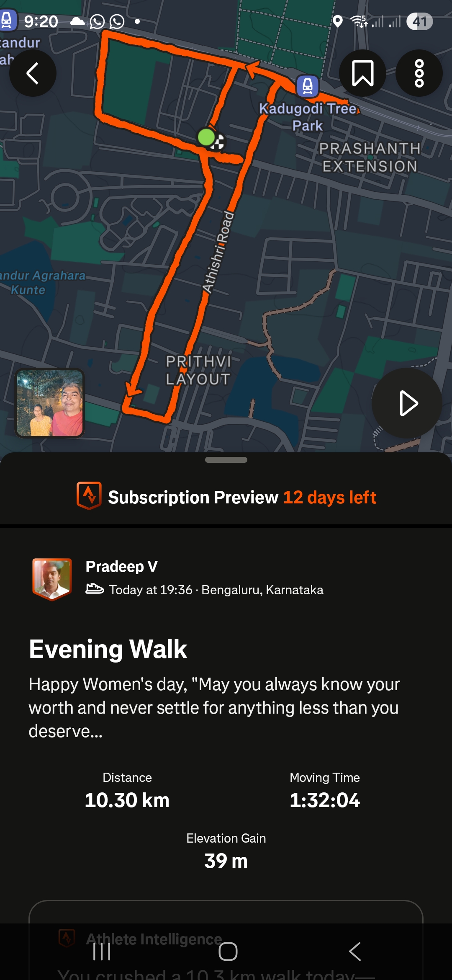This screenshot has height=980, width=452.
Task: Tap the back arrow button on map
Action: tap(33, 73)
